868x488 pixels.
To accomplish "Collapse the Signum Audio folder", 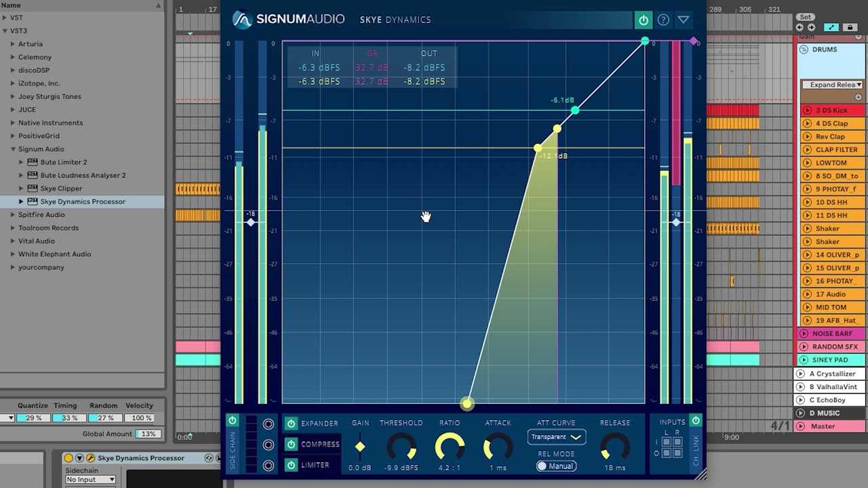I will pos(13,149).
